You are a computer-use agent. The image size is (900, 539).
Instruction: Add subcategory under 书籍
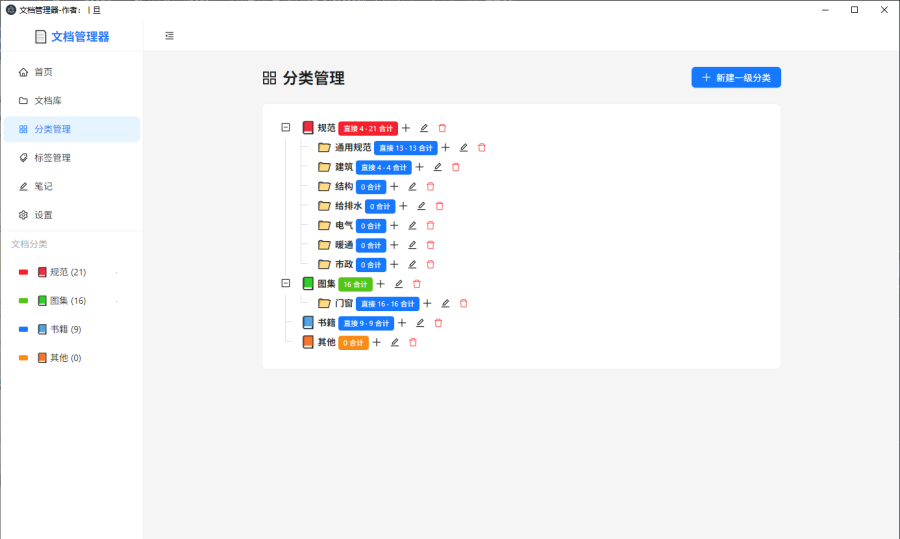tap(402, 323)
